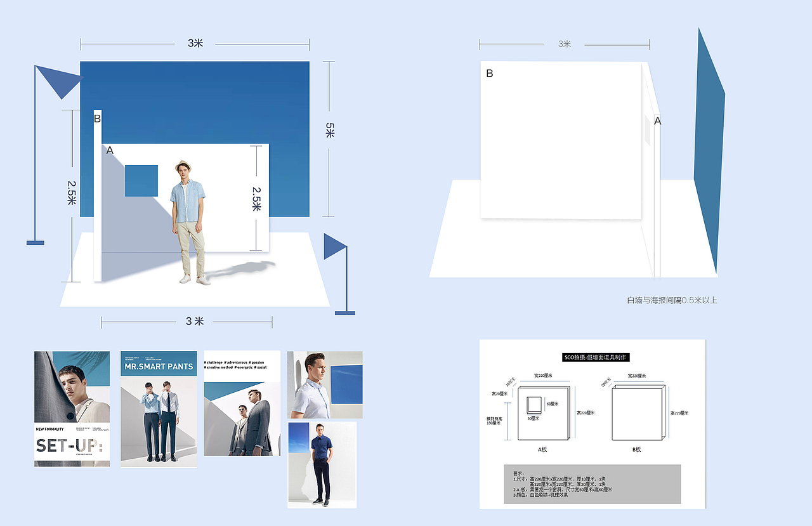Image resolution: width=812 pixels, height=526 pixels.
Task: Click the requirement line '3.颜色:白色刷漆+机理效果'
Action: point(540,495)
